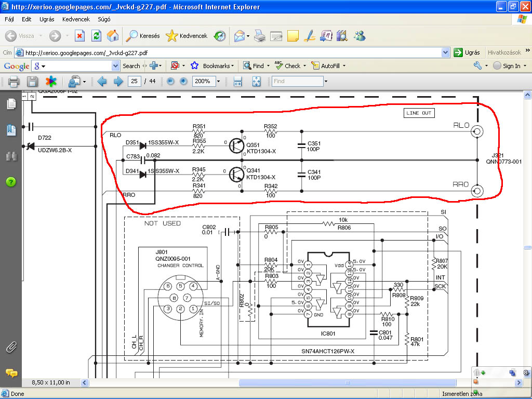Click the page number field showing 25

[x=135, y=81]
